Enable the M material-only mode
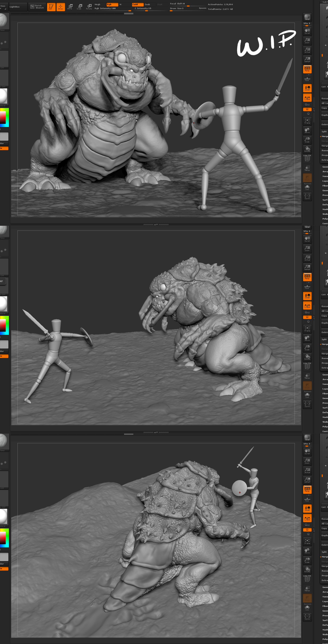This screenshot has width=328, height=644. point(125,5)
